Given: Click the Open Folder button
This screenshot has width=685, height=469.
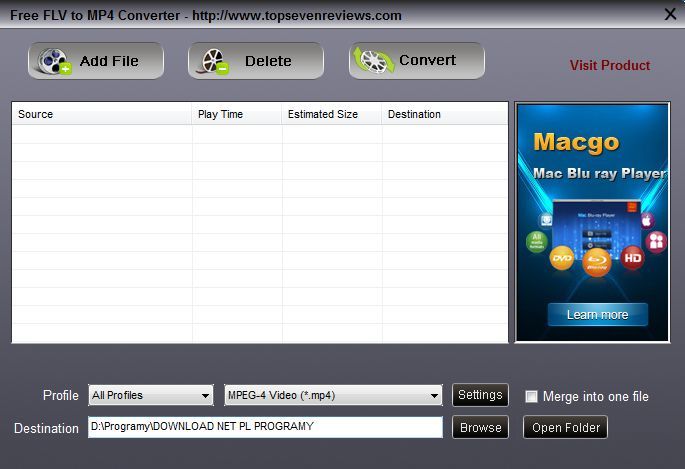Looking at the screenshot, I should point(565,427).
